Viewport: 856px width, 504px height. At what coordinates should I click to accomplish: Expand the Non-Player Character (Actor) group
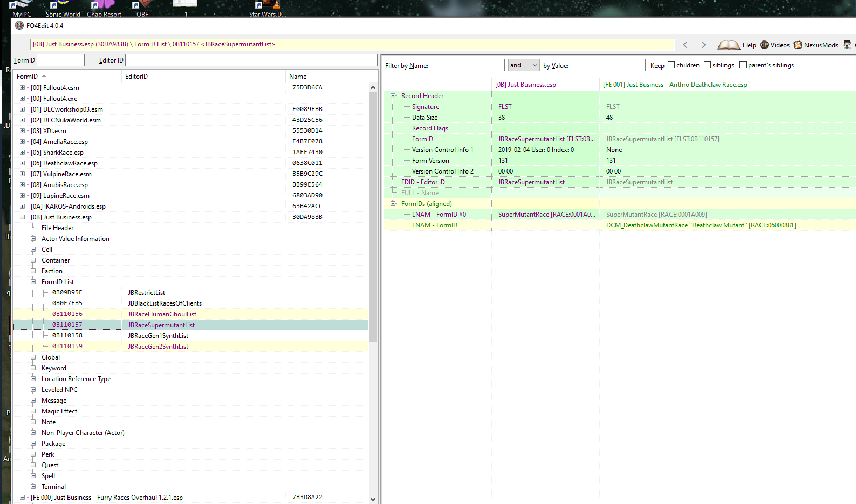click(x=33, y=432)
